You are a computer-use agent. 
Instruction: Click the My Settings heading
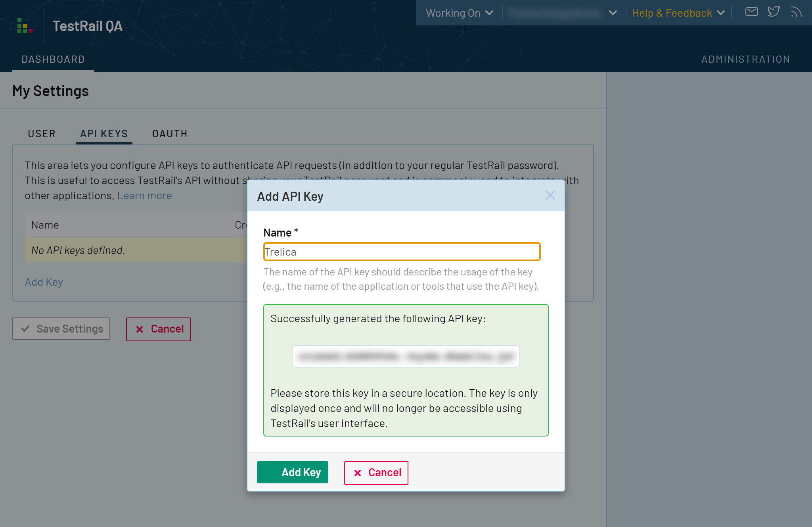click(x=50, y=91)
